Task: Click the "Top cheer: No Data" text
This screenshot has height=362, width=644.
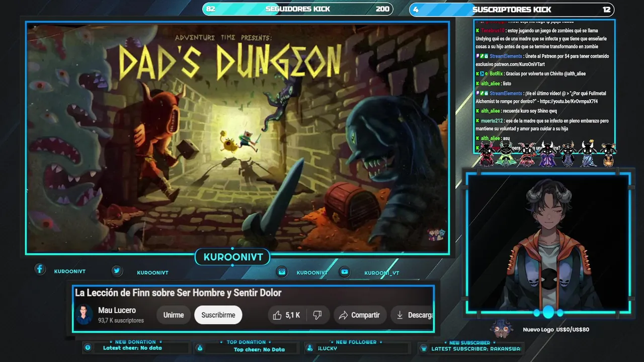Action: pos(259,349)
